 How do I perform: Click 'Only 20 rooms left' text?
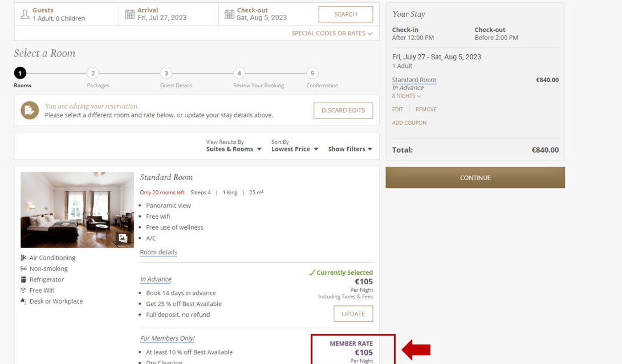[162, 193]
